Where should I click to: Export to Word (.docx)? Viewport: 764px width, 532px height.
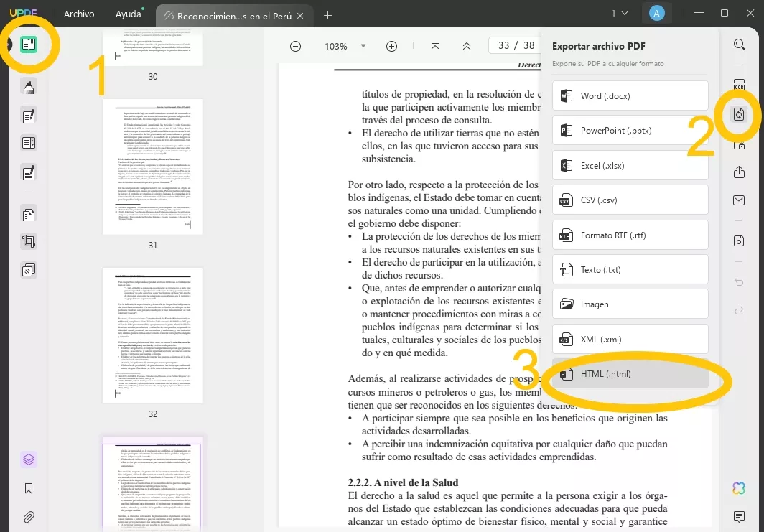click(x=630, y=96)
